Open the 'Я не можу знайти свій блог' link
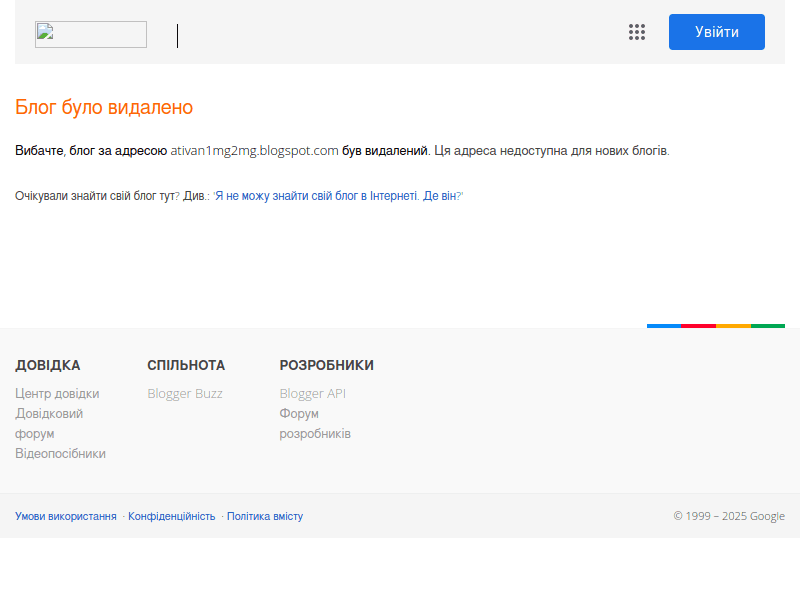This screenshot has height=600, width=800. coord(338,196)
